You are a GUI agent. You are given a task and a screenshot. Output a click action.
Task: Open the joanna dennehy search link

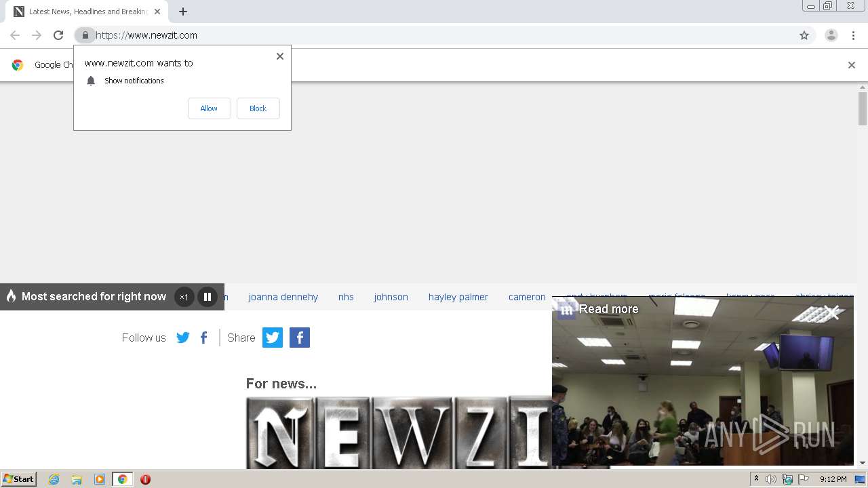[x=283, y=297]
